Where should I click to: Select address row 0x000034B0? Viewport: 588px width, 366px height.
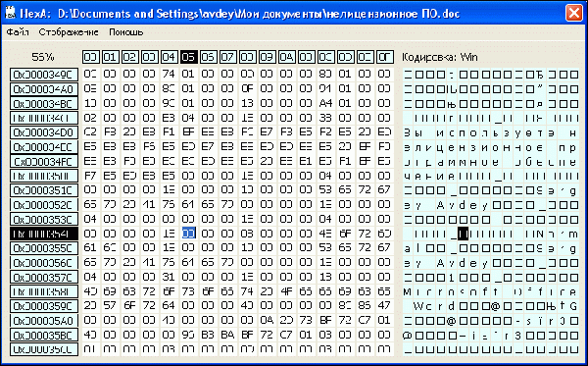(44, 104)
